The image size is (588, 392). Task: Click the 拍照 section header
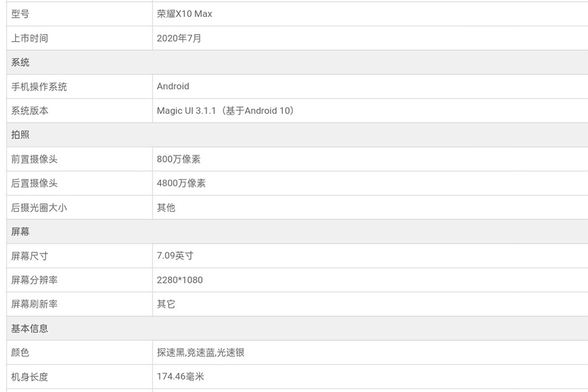20,135
